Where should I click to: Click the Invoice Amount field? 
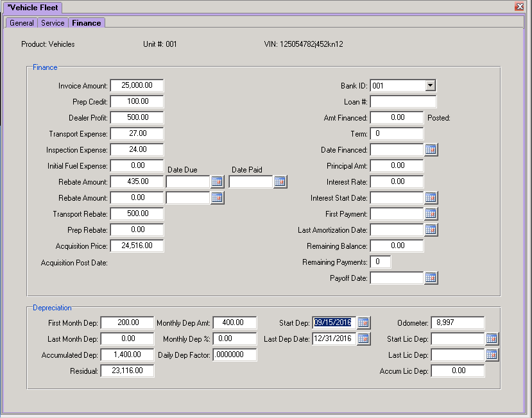pyautogui.click(x=137, y=85)
